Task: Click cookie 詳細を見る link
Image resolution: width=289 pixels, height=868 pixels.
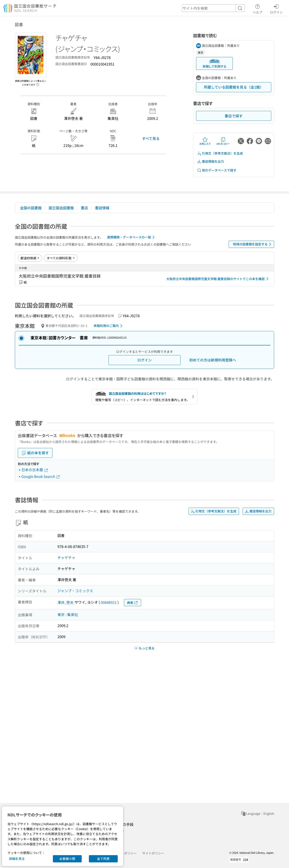Action: (17, 859)
